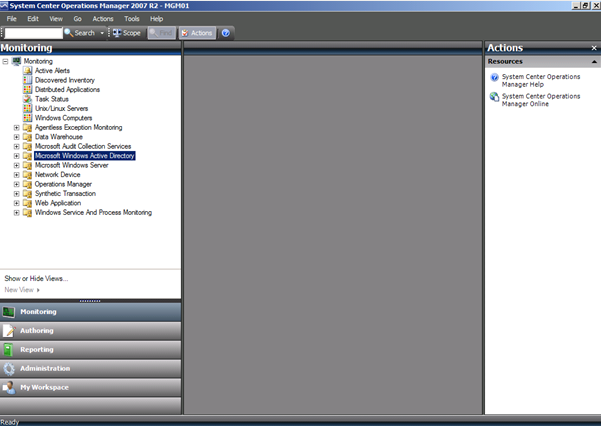This screenshot has height=426, width=601.
Task: Click into the search text box
Action: coord(33,33)
